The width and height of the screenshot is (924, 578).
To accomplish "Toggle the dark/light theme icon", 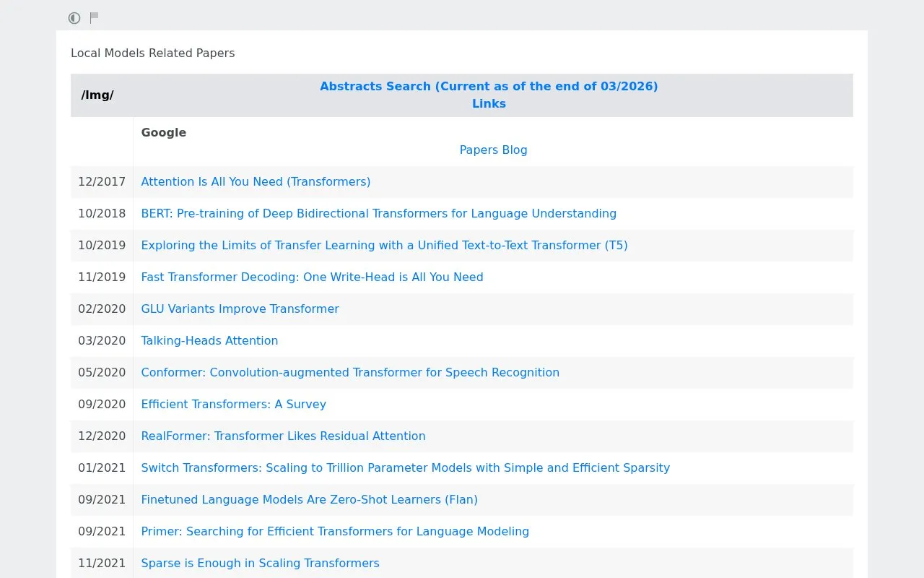I will point(74,18).
